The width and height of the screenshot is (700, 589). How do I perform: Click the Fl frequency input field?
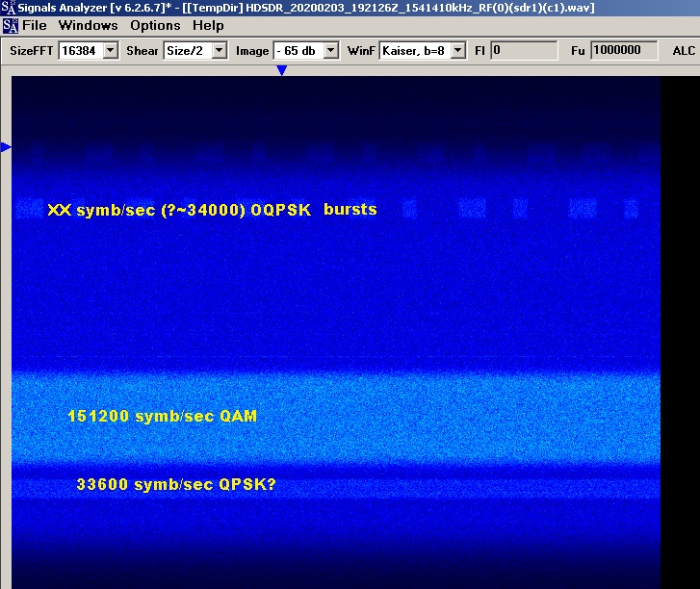[524, 50]
